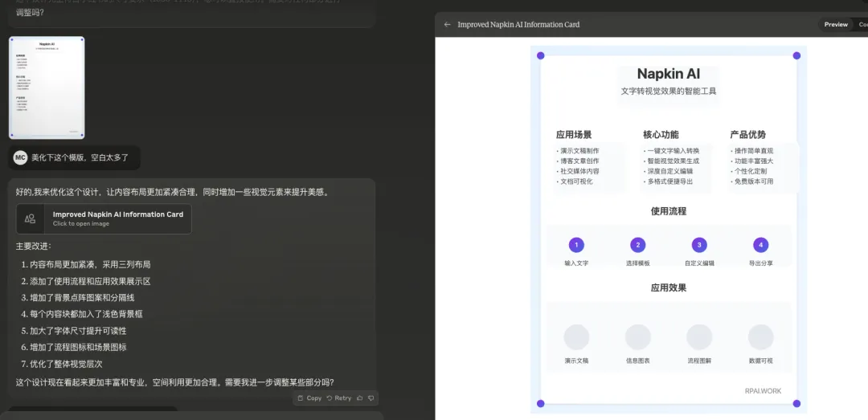Click the back arrow in artifact header
Screen dimensions: 868x420
448,25
